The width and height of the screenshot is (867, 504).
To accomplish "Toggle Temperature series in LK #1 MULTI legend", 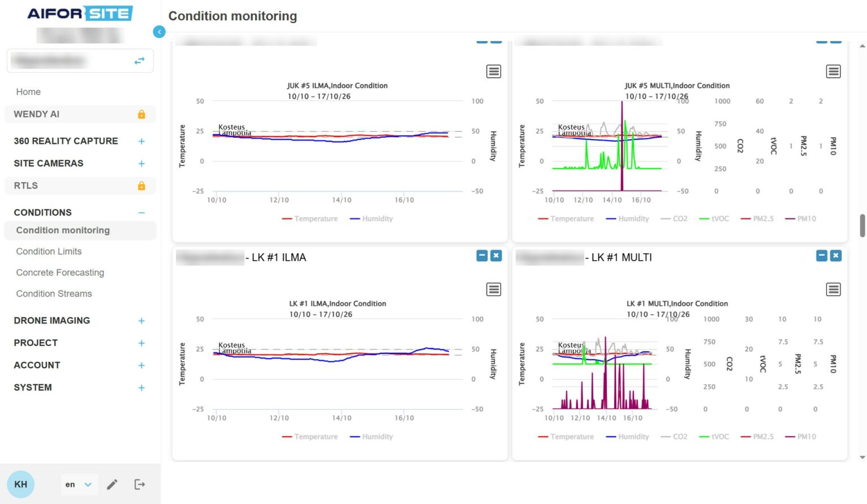I will 566,437.
